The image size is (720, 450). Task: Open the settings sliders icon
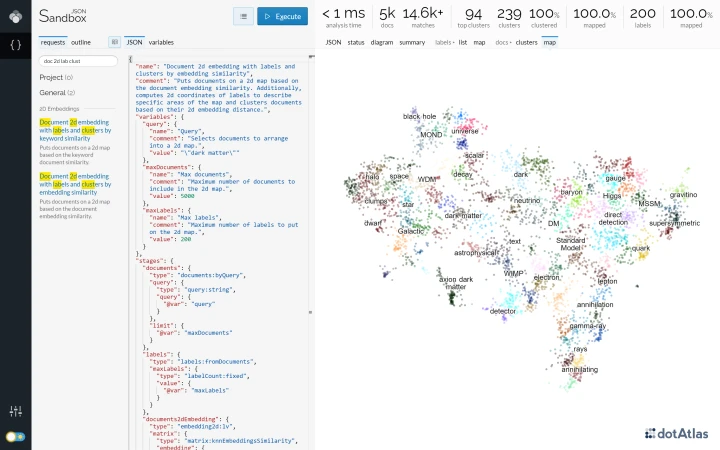coord(16,411)
